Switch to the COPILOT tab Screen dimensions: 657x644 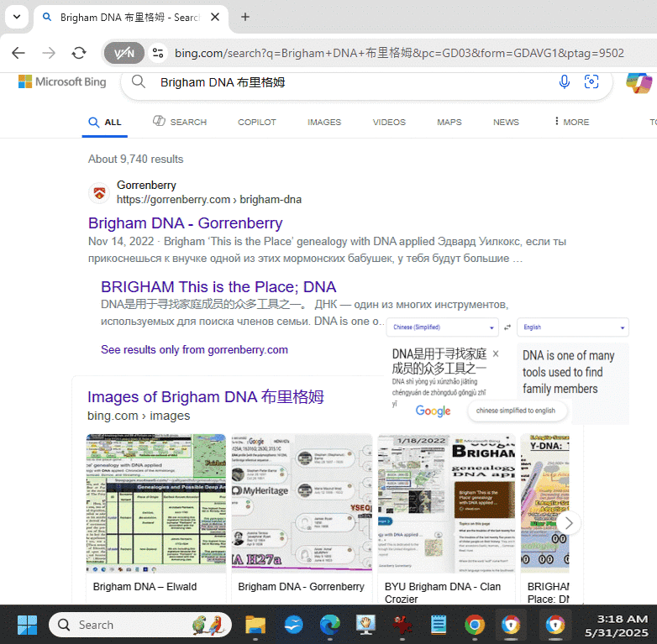click(x=257, y=123)
